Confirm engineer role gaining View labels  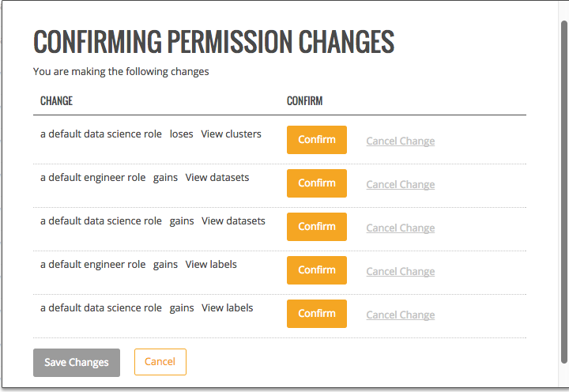pyautogui.click(x=316, y=270)
